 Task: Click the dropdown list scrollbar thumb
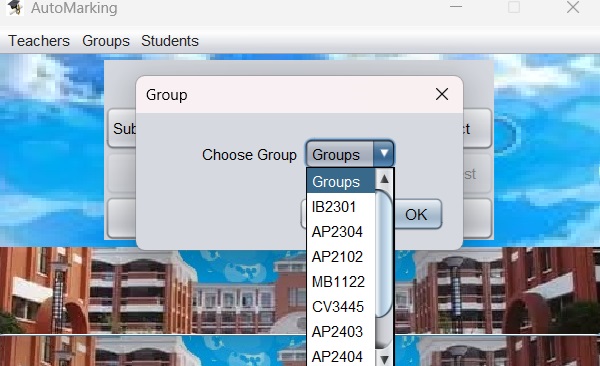(x=384, y=254)
